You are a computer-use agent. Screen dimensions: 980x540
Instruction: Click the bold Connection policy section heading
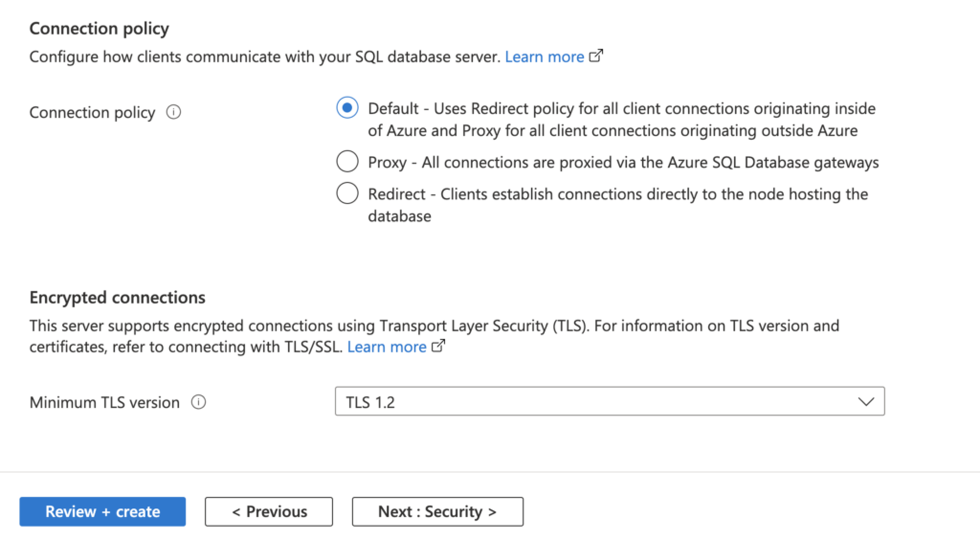99,30
